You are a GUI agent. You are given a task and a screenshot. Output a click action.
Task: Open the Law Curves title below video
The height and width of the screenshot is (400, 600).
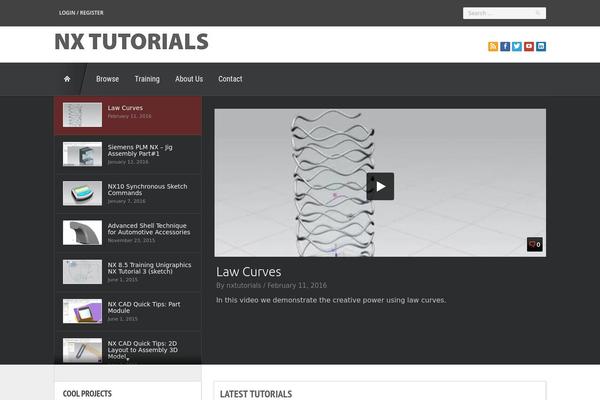[x=248, y=272]
